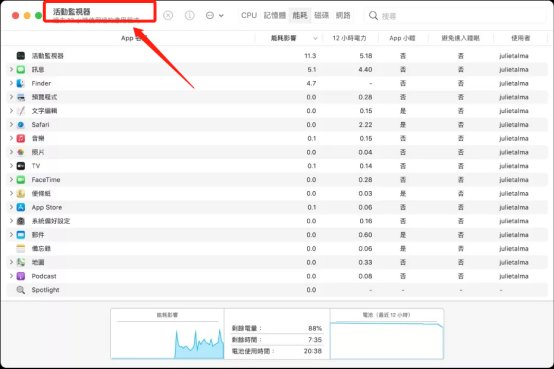
Task: Click the FaceTime green camera icon
Action: tap(21, 180)
